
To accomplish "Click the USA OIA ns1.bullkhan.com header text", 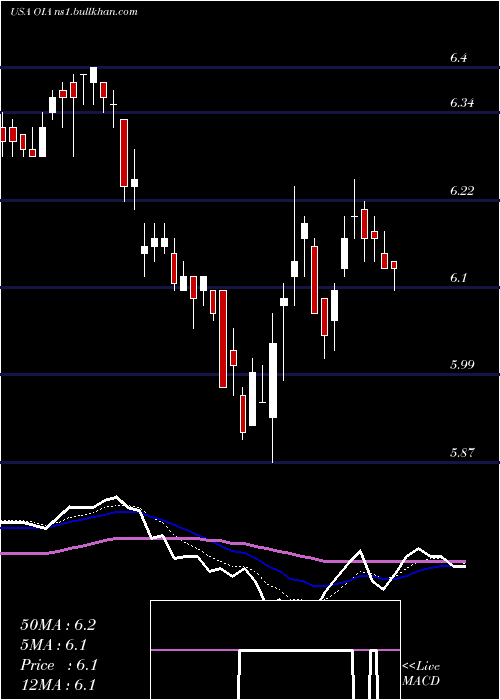I will pos(74,12).
